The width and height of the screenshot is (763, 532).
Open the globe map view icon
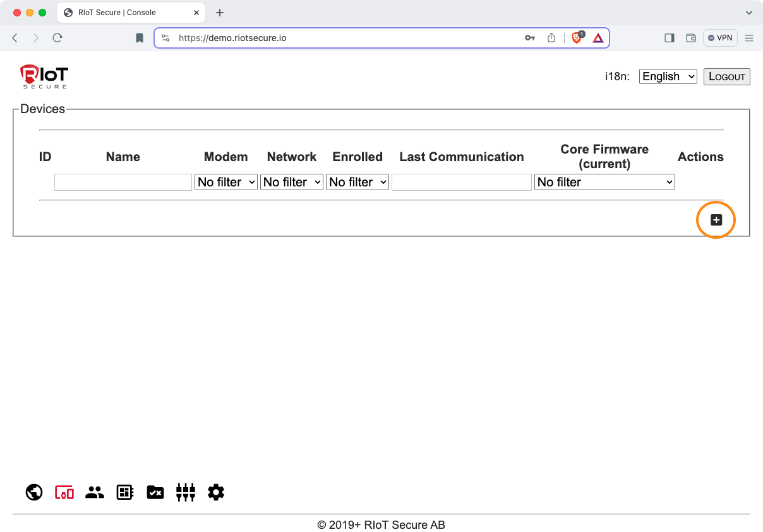point(34,492)
